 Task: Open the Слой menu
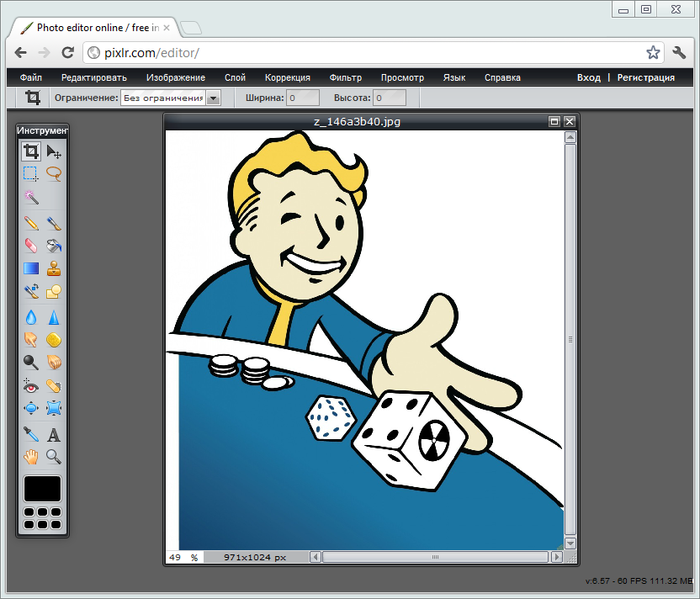click(236, 77)
